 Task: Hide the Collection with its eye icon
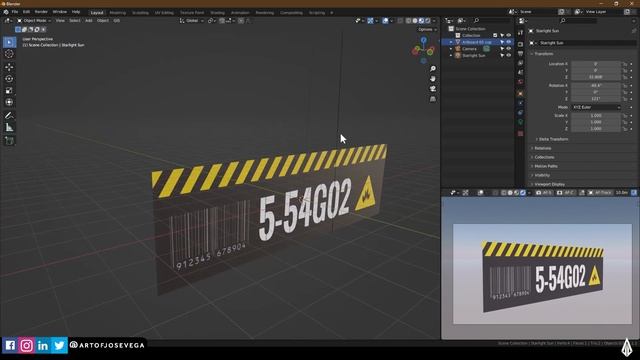(x=509, y=36)
